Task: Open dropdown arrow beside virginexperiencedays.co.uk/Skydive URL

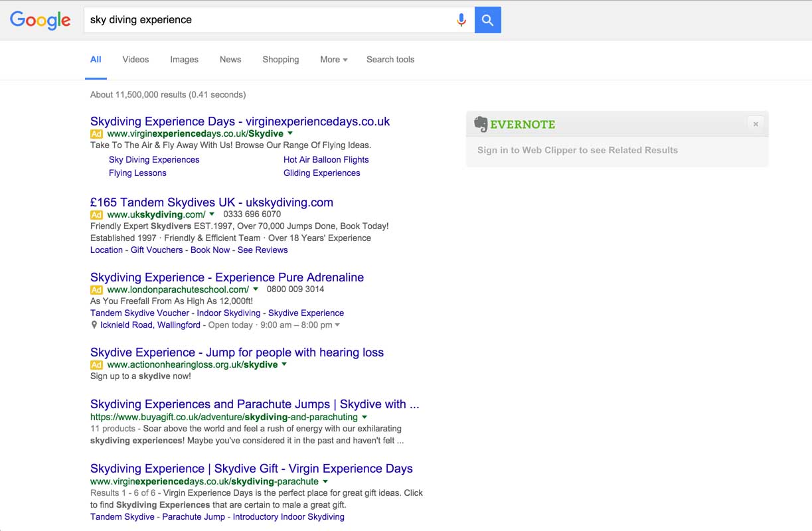Action: point(290,133)
